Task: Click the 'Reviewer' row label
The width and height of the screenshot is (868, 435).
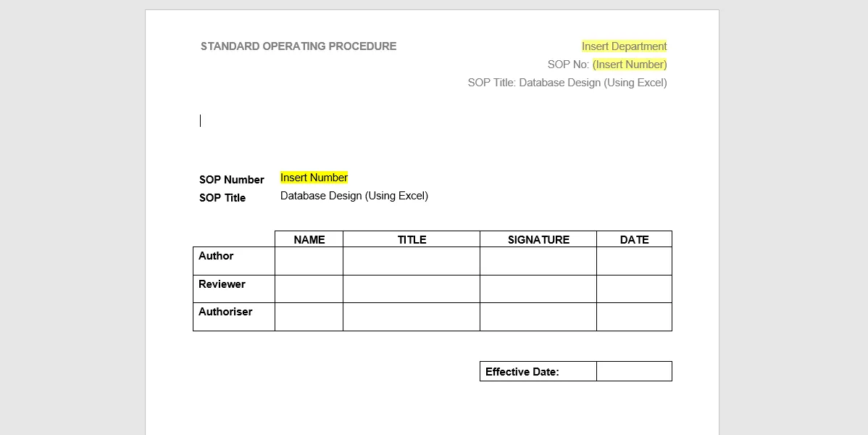Action: (x=222, y=284)
